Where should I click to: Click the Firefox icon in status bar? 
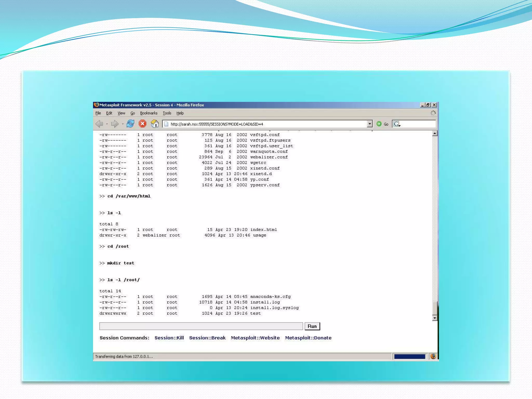point(433,356)
